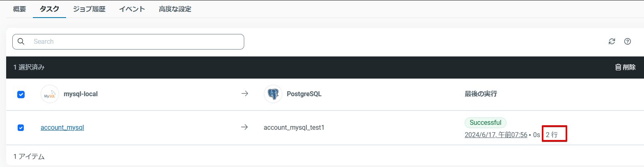Open help via question mark icon
The height and width of the screenshot is (167, 644).
tap(627, 41)
